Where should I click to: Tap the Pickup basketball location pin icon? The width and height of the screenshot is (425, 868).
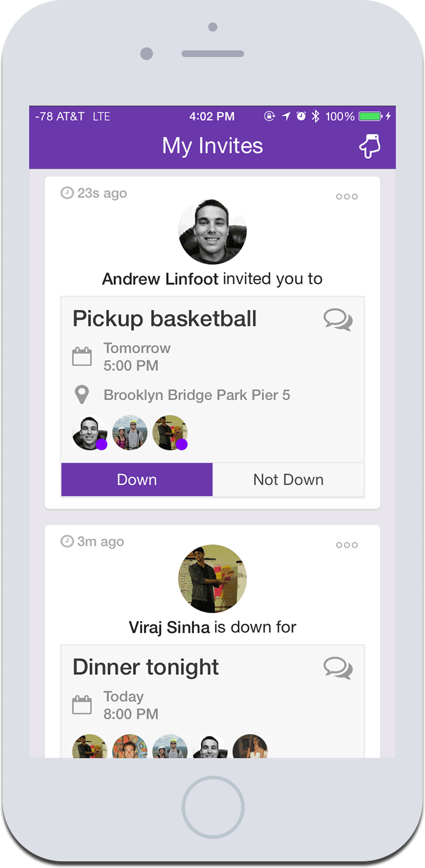81,396
